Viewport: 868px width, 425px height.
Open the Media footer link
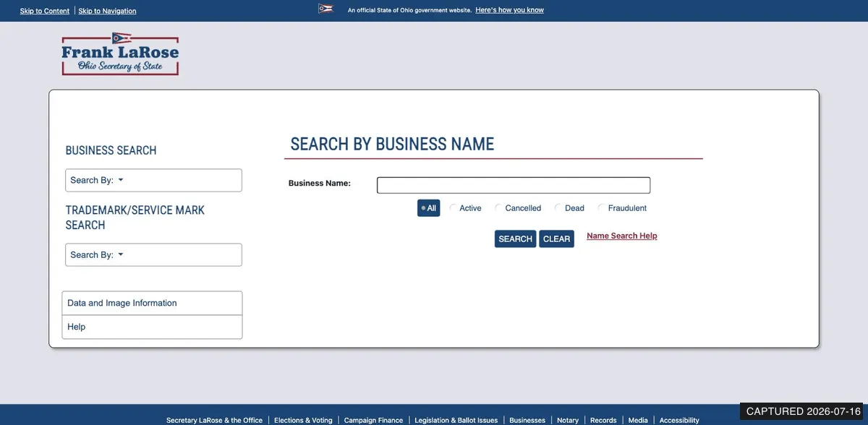click(x=638, y=420)
